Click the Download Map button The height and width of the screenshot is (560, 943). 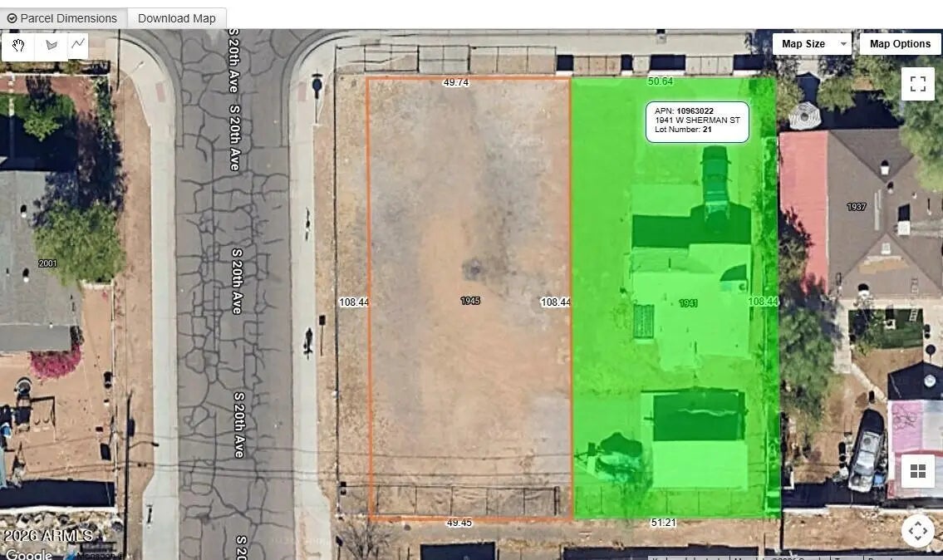click(176, 18)
